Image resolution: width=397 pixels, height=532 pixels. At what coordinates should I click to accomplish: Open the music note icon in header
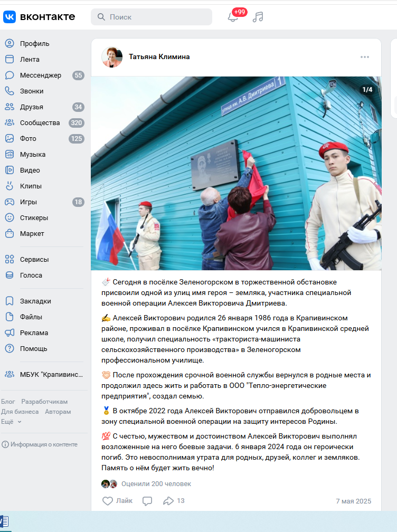pyautogui.click(x=258, y=17)
